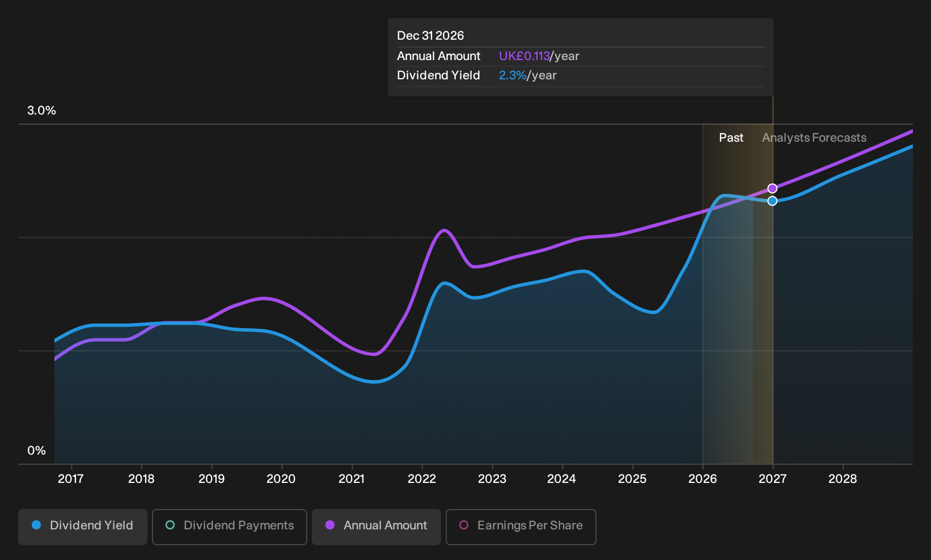Viewport: 931px width, 560px height.
Task: Click the 2027 x-axis label
Action: click(x=773, y=479)
